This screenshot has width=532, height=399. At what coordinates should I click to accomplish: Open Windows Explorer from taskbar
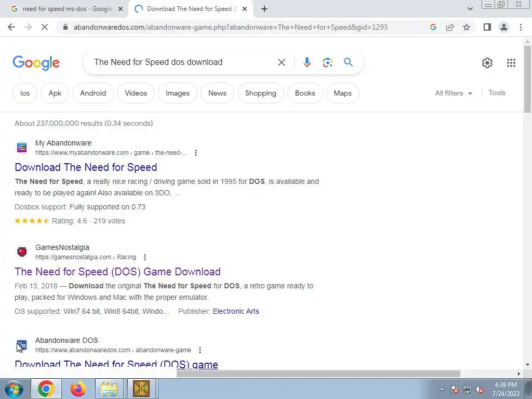click(109, 389)
